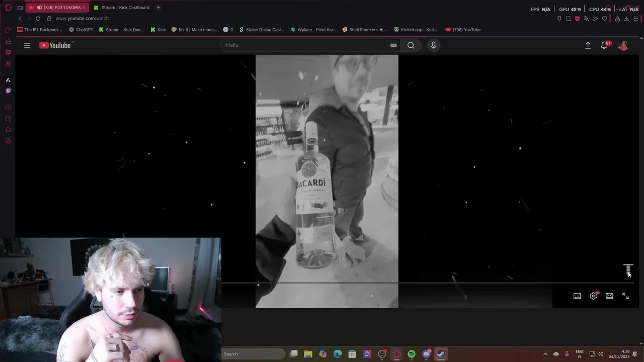Open Microsoft Edge from the taskbar
Image resolution: width=644 pixels, height=362 pixels.
pos(338,354)
